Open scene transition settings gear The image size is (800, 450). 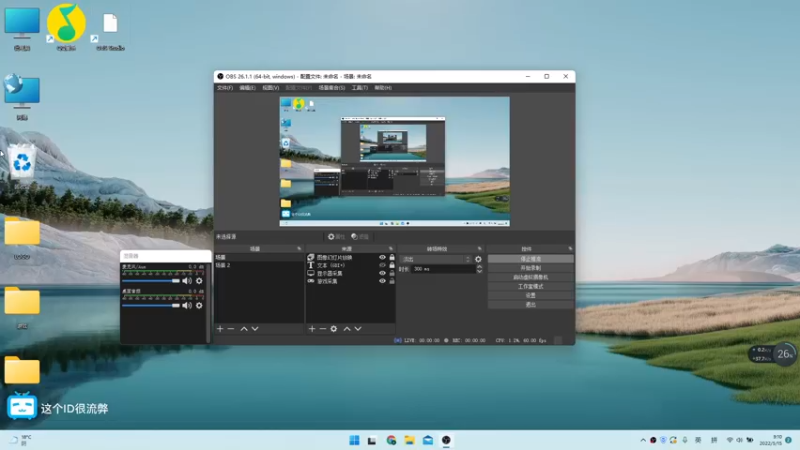478,259
